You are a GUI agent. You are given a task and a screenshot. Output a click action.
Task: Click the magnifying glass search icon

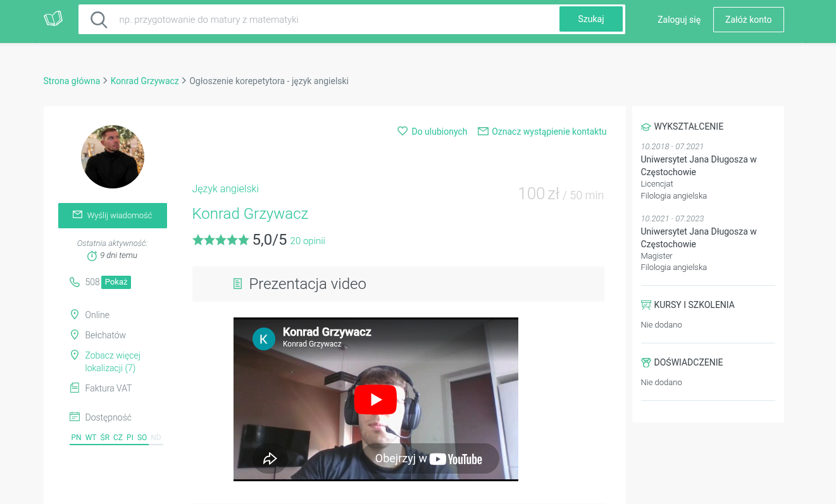pyautogui.click(x=99, y=19)
